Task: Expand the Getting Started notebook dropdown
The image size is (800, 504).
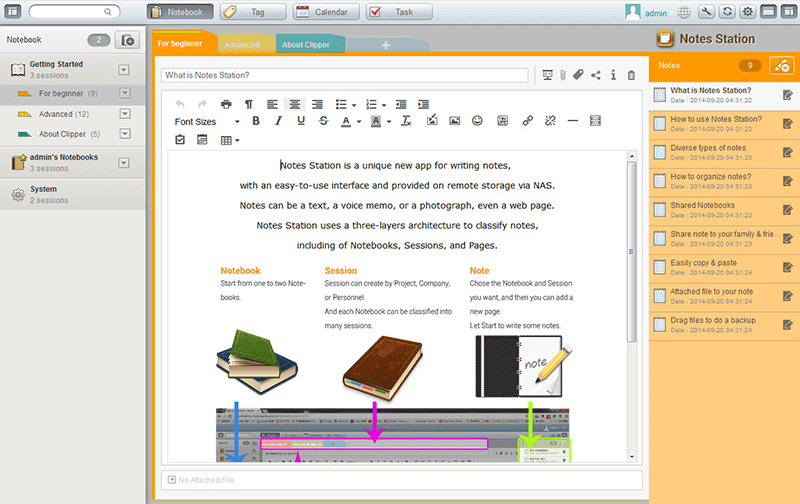Action: click(x=123, y=69)
